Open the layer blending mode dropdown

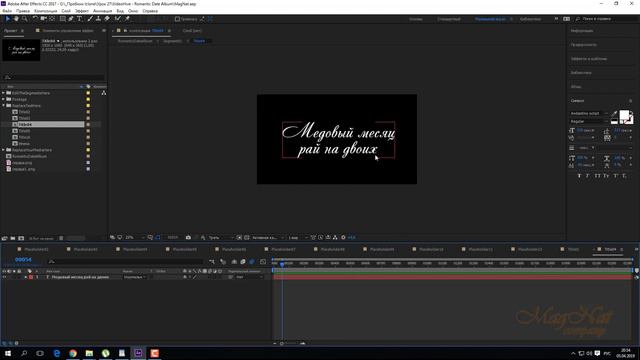pyautogui.click(x=135, y=277)
